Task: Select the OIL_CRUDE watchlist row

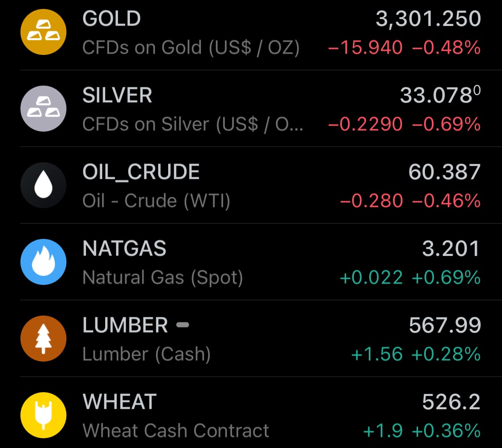Action: (x=261, y=185)
